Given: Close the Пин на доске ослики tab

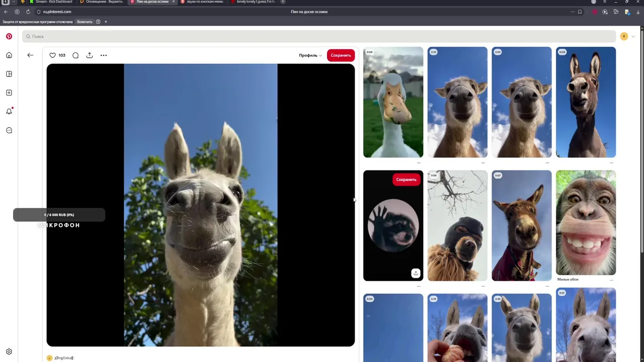Looking at the screenshot, I should 174,2.
